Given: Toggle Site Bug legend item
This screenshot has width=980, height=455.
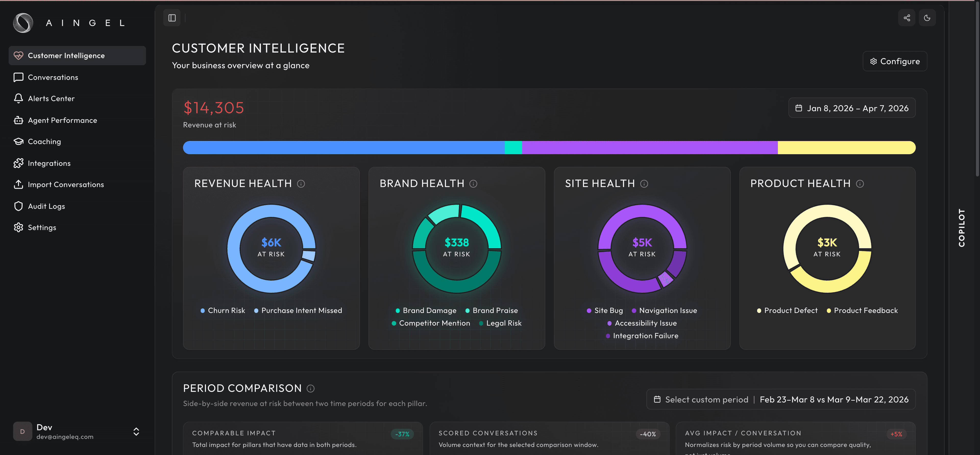Looking at the screenshot, I should click(605, 311).
